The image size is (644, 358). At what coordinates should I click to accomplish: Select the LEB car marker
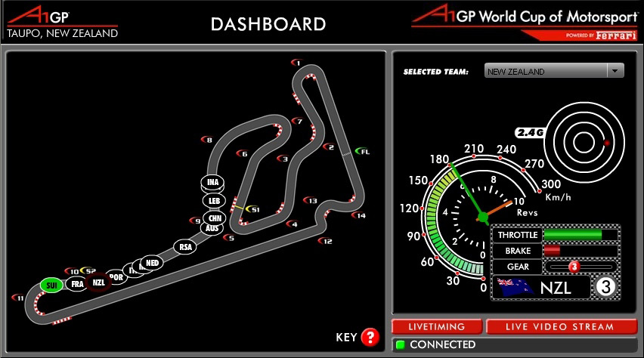click(213, 201)
